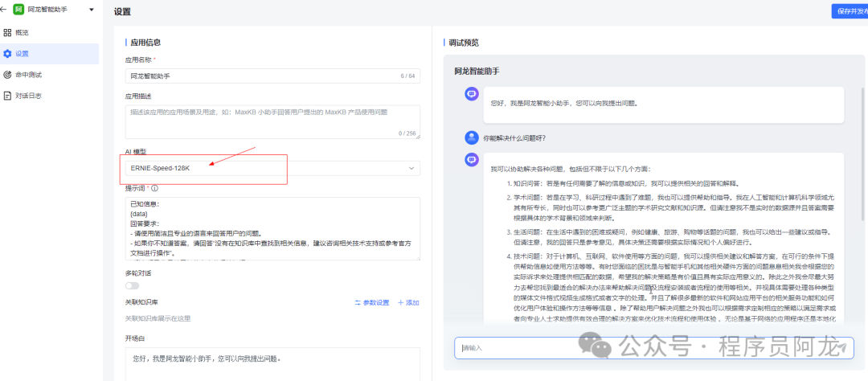Focus the 应用描述 description text area
Viewport: 868px width, 381px height.
point(272,122)
